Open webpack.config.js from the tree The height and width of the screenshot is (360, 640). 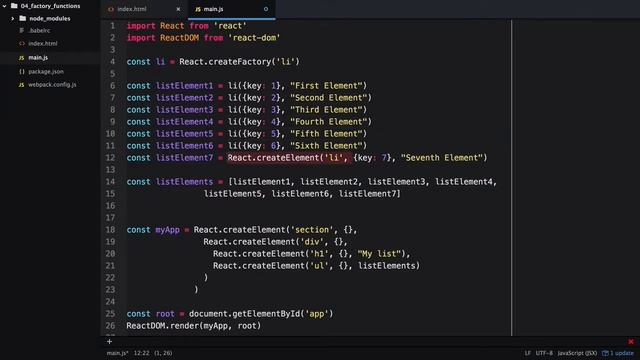pos(52,84)
